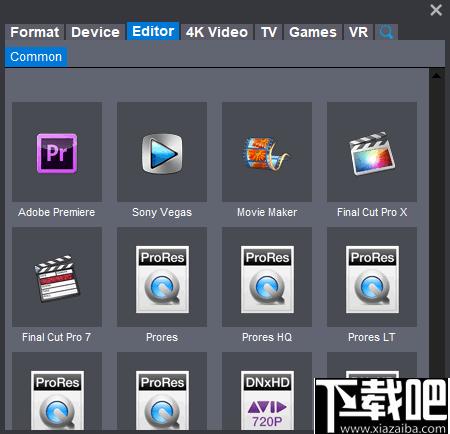Image resolution: width=450 pixels, height=434 pixels.
Task: Open the search tab magnifier icon
Action: click(x=386, y=32)
